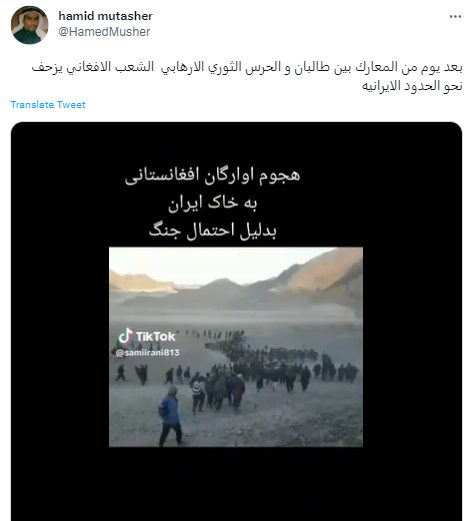Click the first line of the Arabic tweet text

[x=247, y=67]
